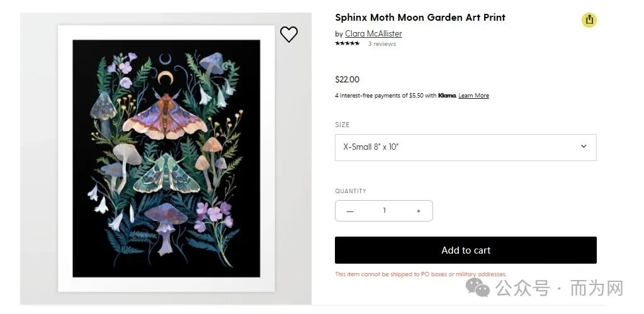Click the chevron arrow in size selector
The width and height of the screenshot is (644, 314).
coord(583,147)
